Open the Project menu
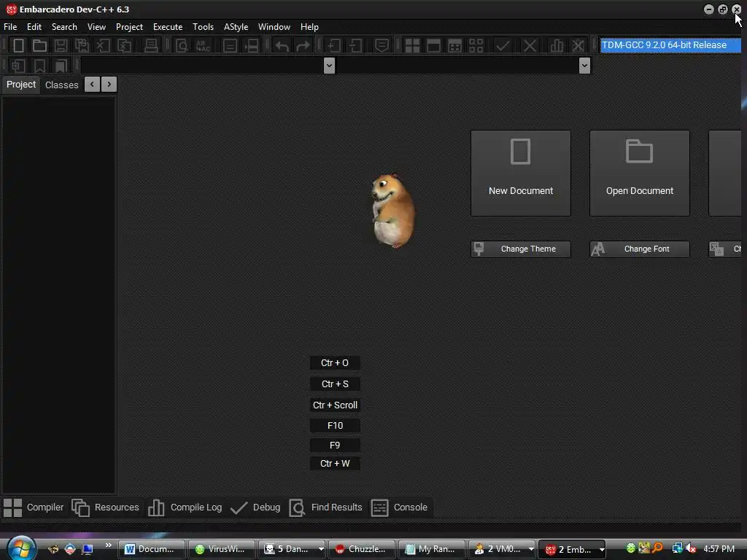 coord(130,27)
